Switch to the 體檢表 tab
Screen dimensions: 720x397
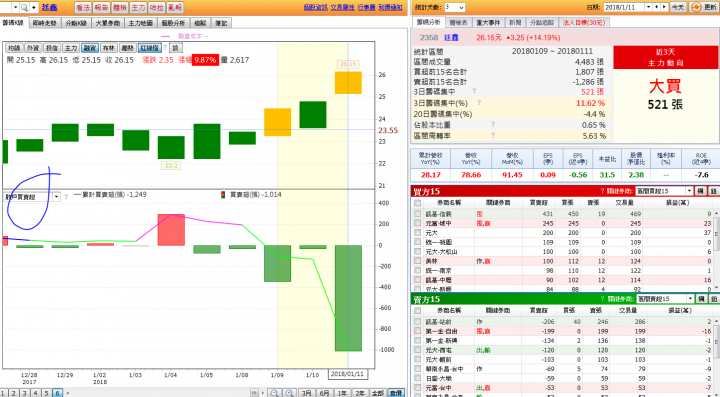click(x=458, y=22)
